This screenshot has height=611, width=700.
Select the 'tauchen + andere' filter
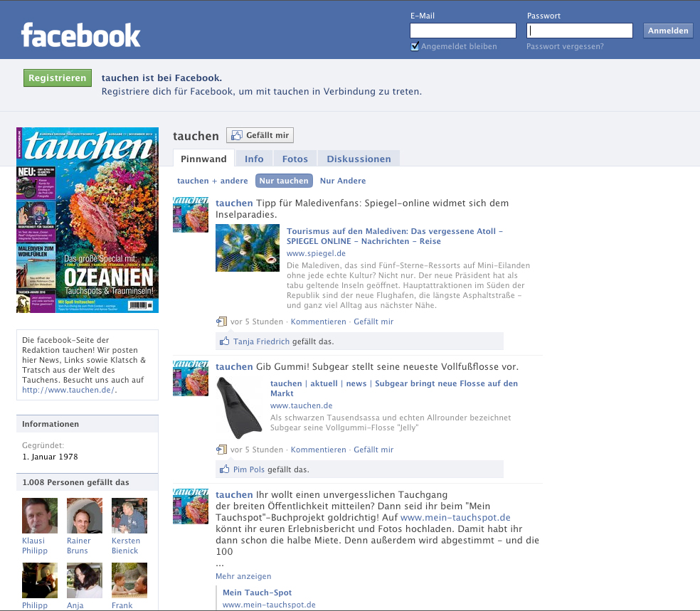click(x=213, y=181)
